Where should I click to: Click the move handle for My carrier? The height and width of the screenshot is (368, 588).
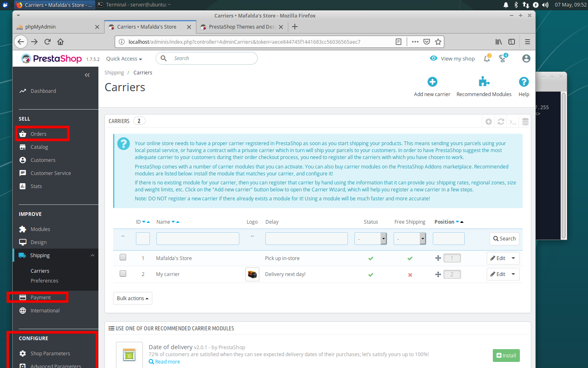coord(438,274)
